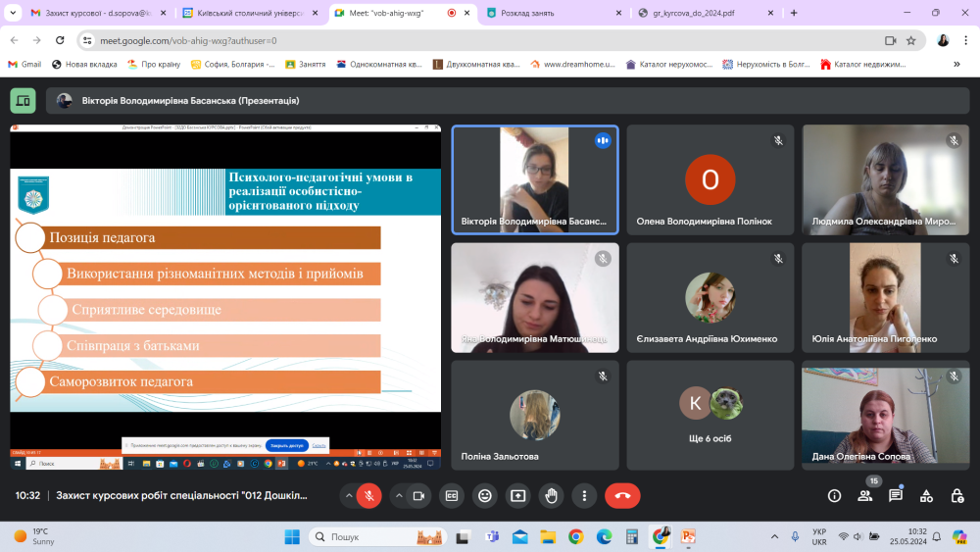Click the present screen button
980x552 pixels.
518,496
